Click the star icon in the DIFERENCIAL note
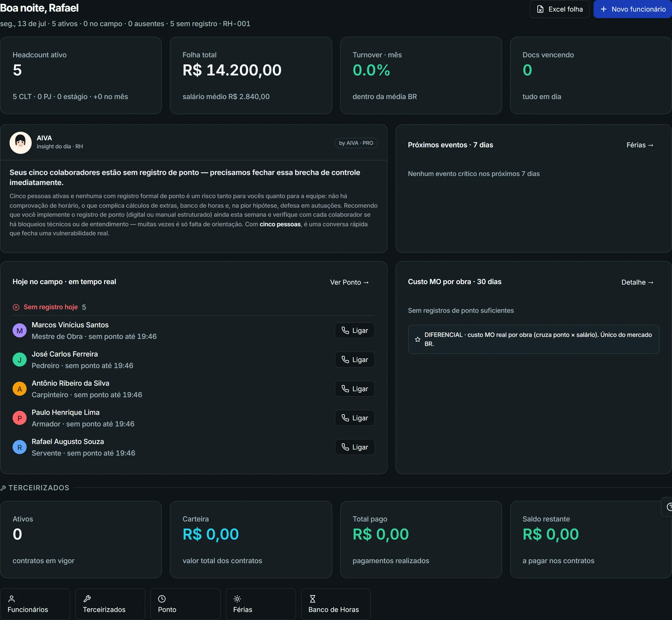 417,339
